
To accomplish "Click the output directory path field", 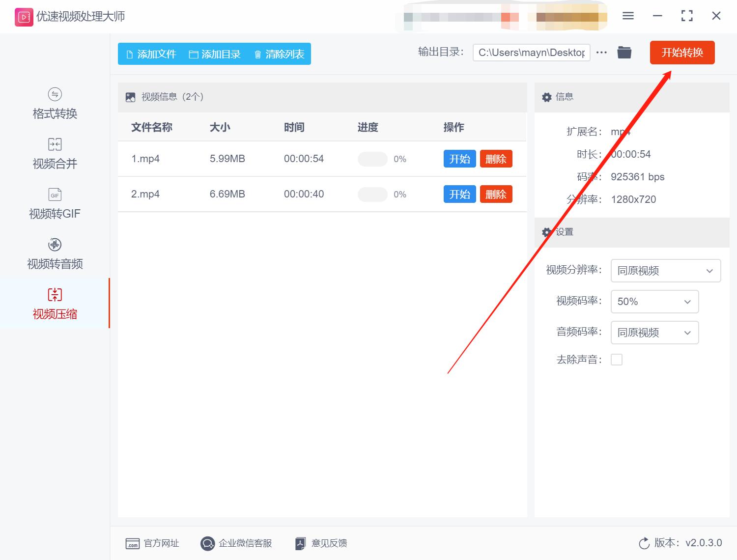I will coord(531,52).
